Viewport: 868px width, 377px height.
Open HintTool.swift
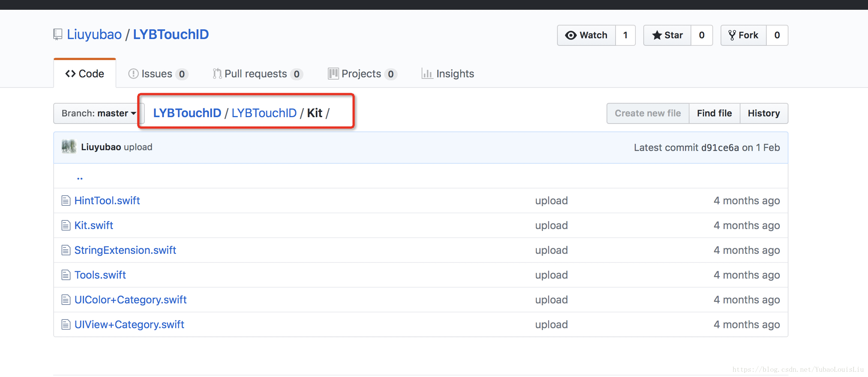(107, 201)
